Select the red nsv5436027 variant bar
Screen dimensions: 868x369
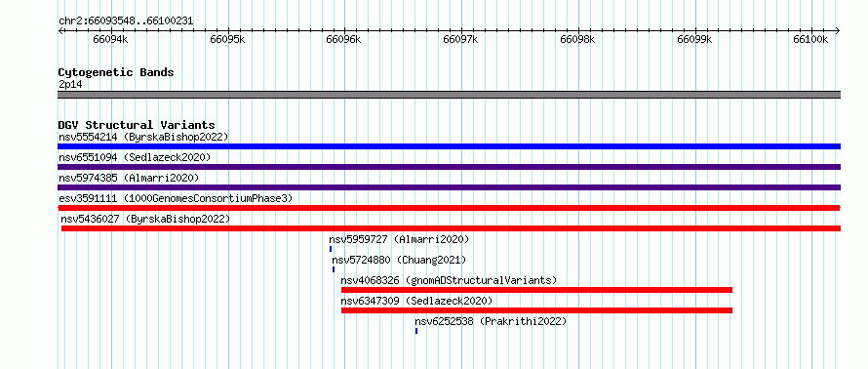tap(452, 228)
